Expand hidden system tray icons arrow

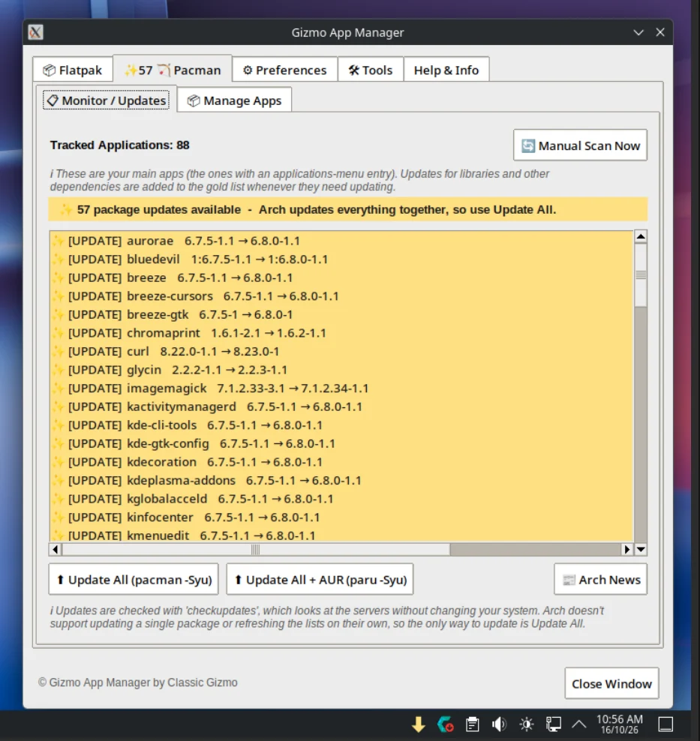(579, 724)
